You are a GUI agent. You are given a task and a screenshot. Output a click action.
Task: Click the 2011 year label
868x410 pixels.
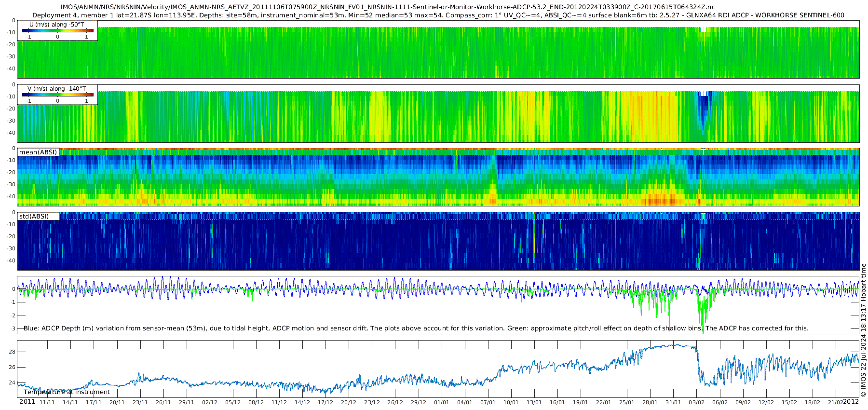point(27,402)
